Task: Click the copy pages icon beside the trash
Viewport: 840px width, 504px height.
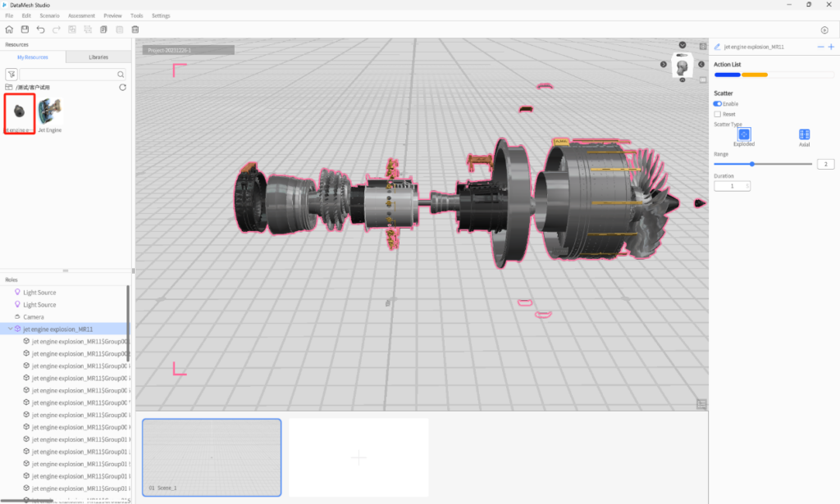Action: coord(103,30)
